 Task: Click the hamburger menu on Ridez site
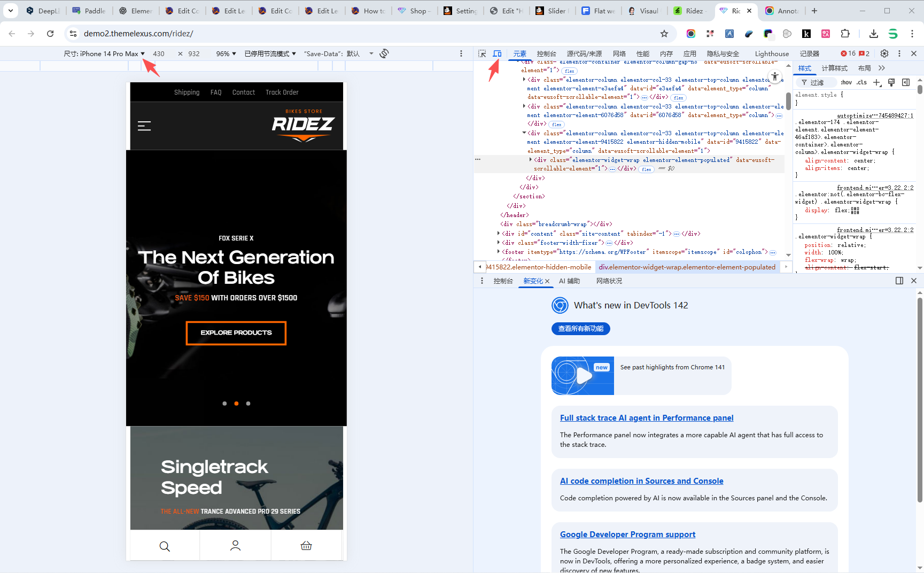pos(144,126)
